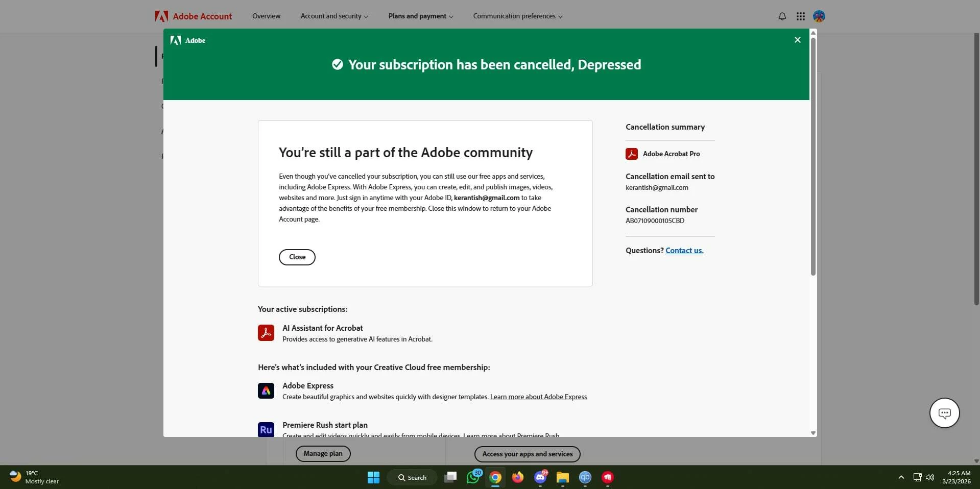Click the Adobe Express app icon

(x=266, y=390)
